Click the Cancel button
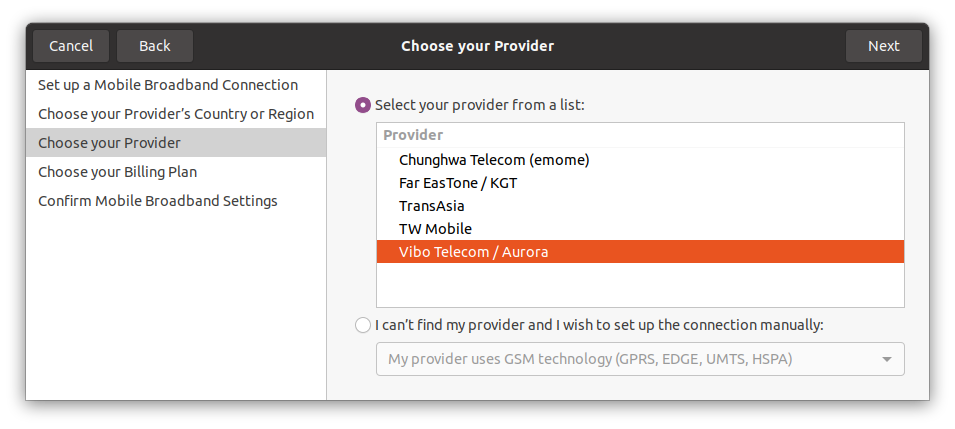The image size is (955, 429). click(71, 46)
